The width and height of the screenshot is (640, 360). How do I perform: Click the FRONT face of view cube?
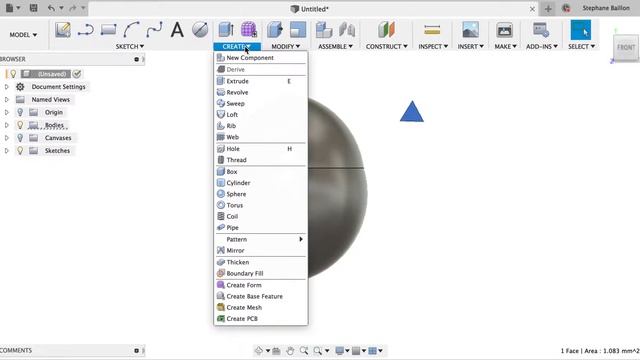[x=626, y=47]
